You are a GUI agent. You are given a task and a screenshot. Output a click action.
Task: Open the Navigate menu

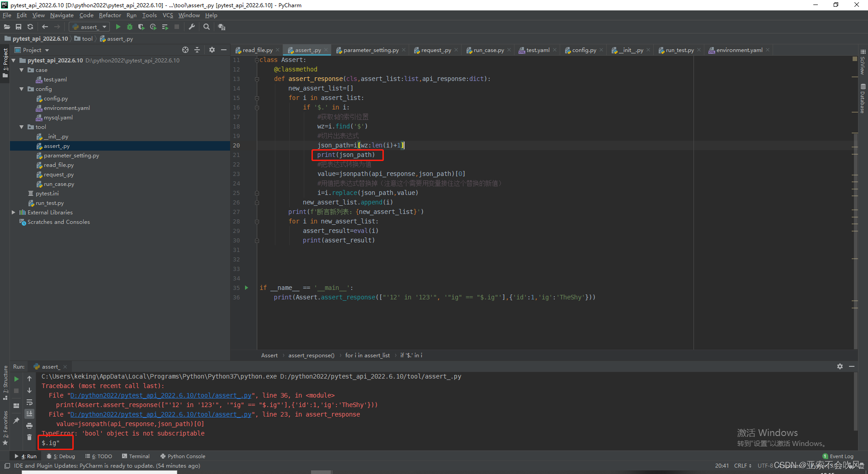pyautogui.click(x=62, y=15)
